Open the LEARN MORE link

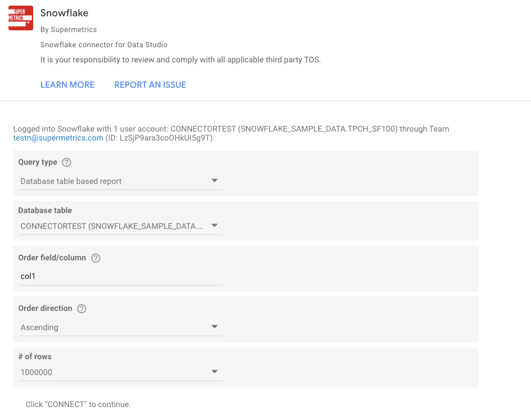[x=67, y=84]
